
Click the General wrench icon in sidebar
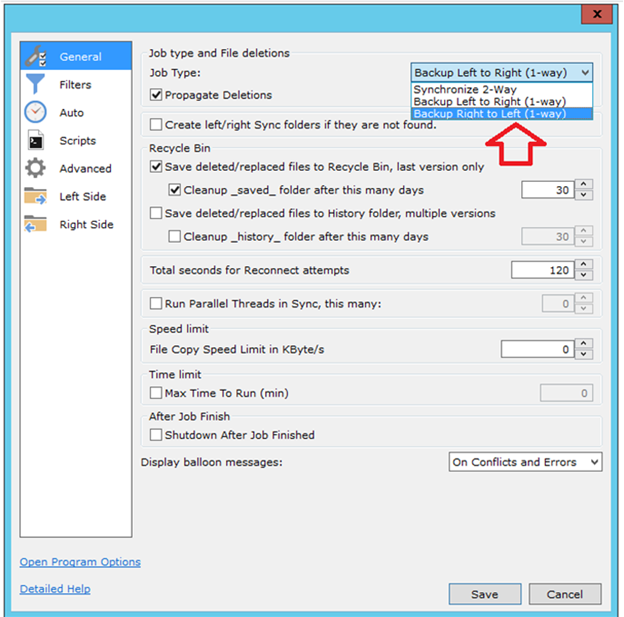[35, 56]
